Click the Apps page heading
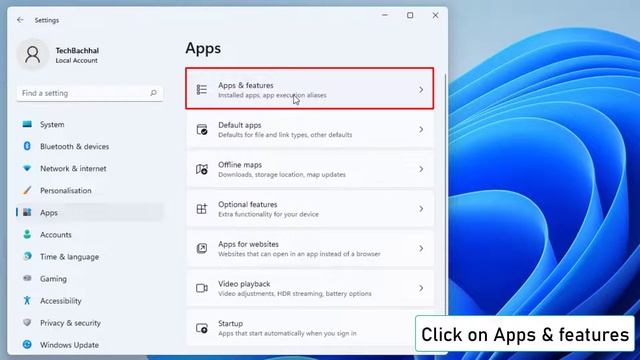Image resolution: width=640 pixels, height=360 pixels. click(x=203, y=48)
